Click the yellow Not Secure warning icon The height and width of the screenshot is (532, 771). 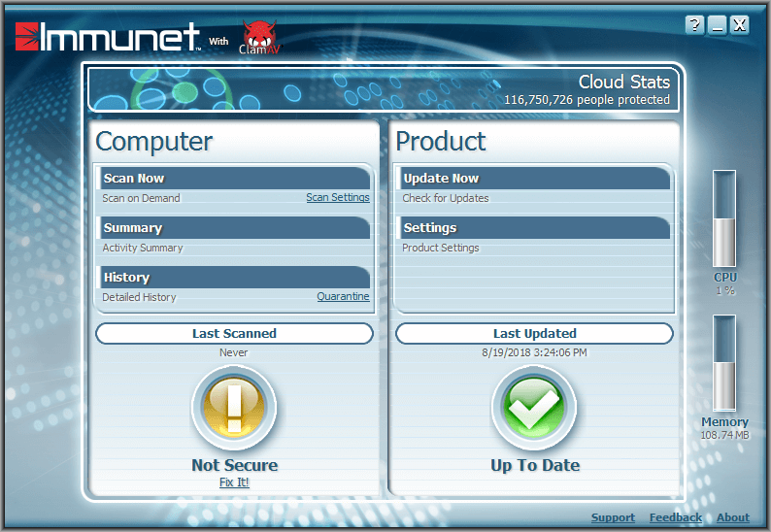click(234, 407)
